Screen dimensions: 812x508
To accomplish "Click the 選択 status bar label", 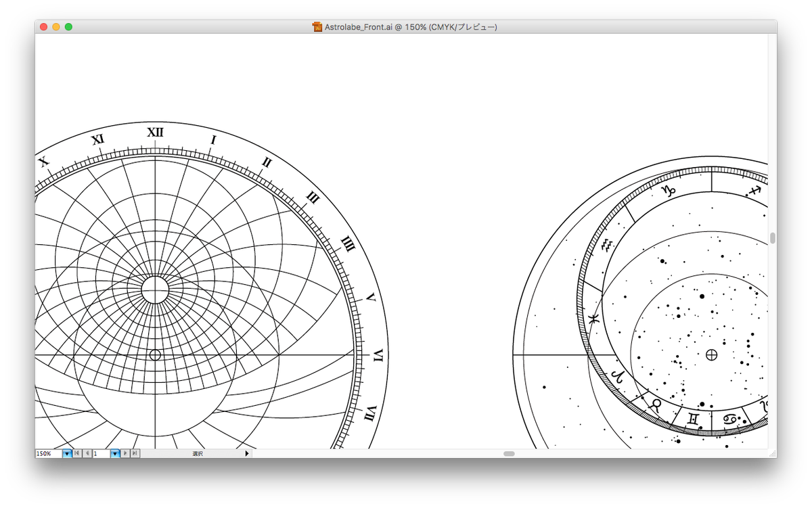I will click(198, 453).
